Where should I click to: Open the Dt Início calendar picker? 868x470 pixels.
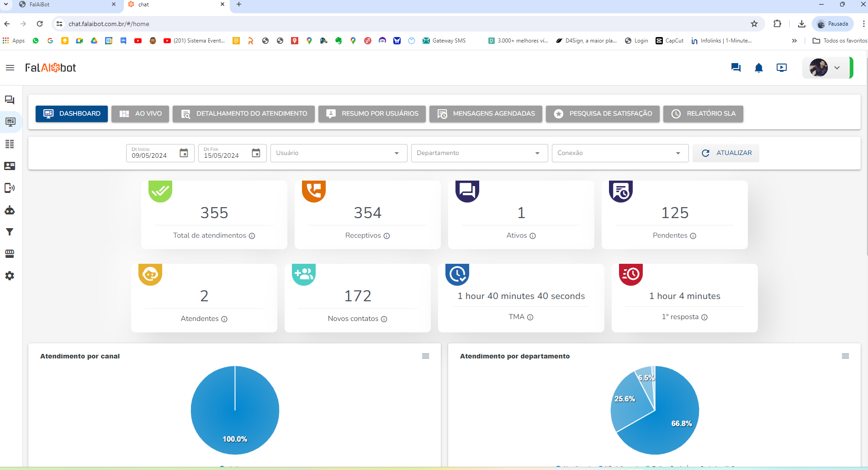click(184, 153)
